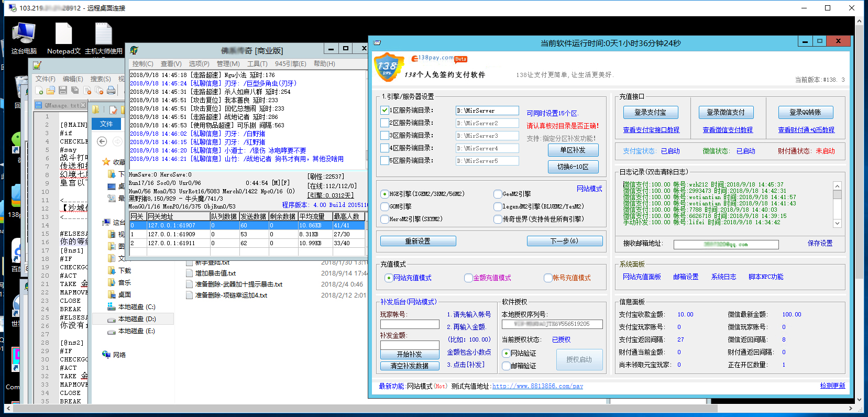Click 下一步(6) button
Viewport: 868px width, 417px height.
point(565,241)
